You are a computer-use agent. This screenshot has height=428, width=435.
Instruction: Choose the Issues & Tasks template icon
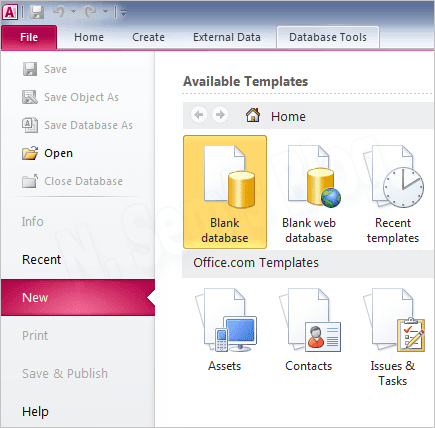click(394, 320)
